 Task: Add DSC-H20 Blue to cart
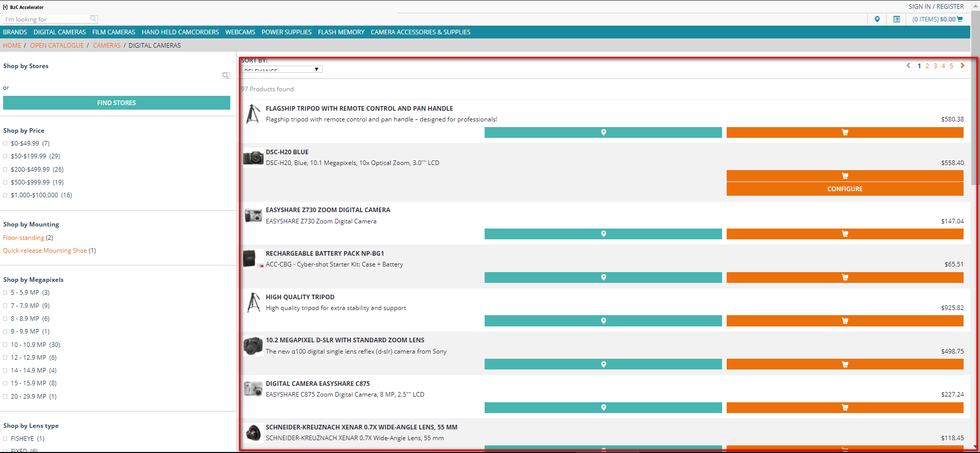(x=845, y=176)
